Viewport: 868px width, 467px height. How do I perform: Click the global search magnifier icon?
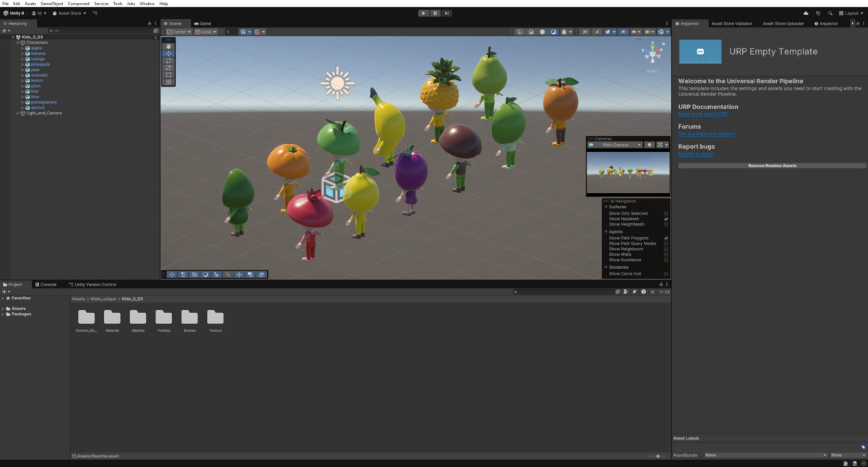[830, 13]
